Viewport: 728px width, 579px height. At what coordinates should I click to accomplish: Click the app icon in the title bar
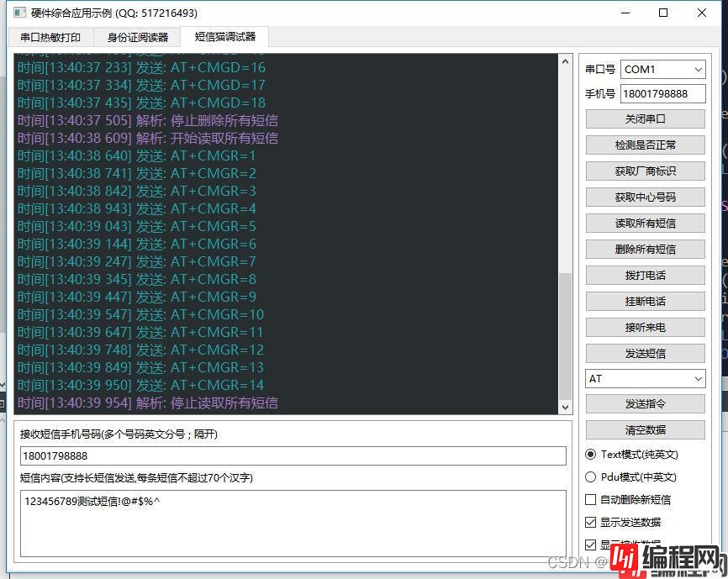pyautogui.click(x=18, y=13)
